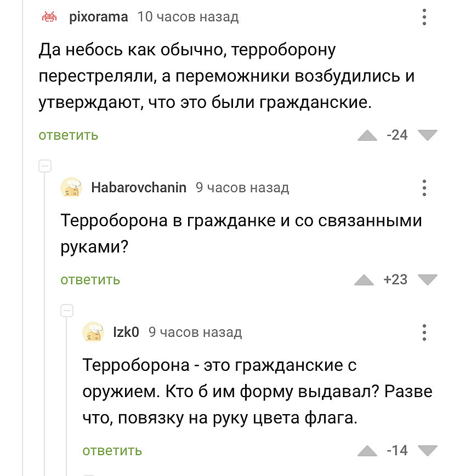The image size is (454, 476).
Task: Upvote the Izk0 comment
Action: pos(367,451)
